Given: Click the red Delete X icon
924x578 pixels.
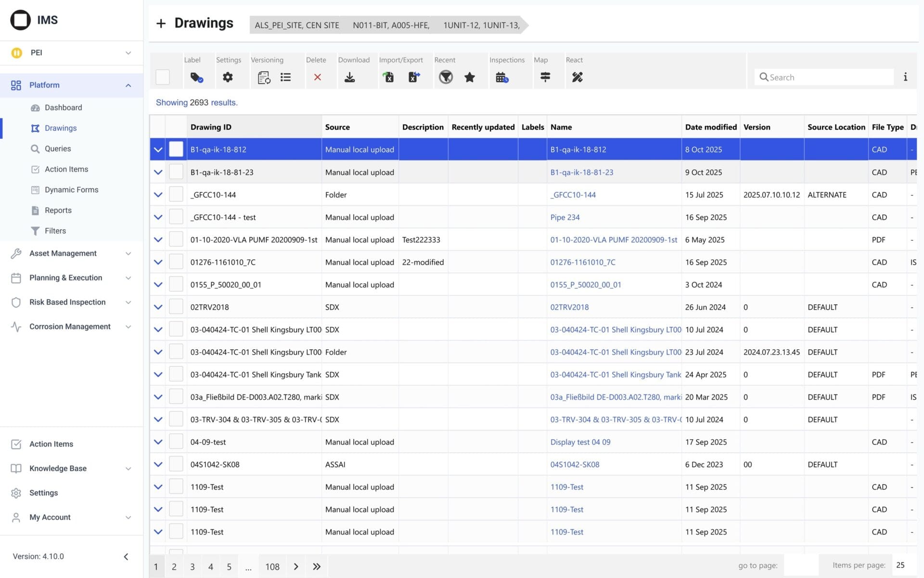Looking at the screenshot, I should point(317,77).
